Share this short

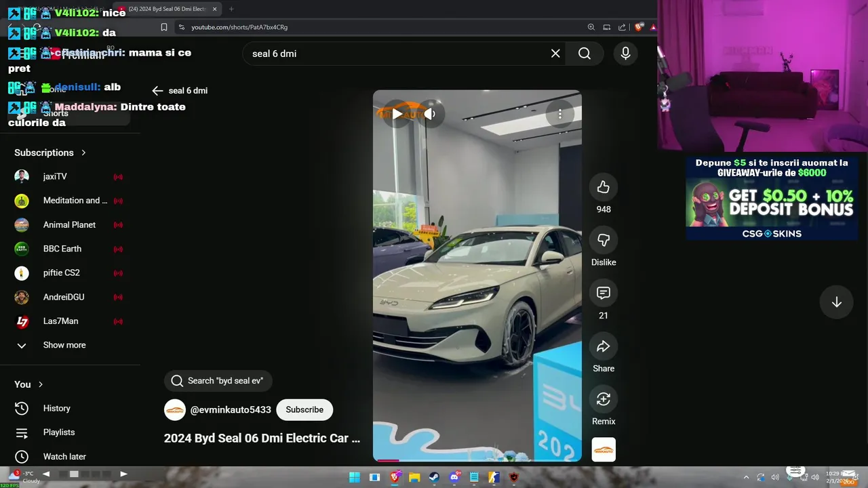tap(604, 346)
